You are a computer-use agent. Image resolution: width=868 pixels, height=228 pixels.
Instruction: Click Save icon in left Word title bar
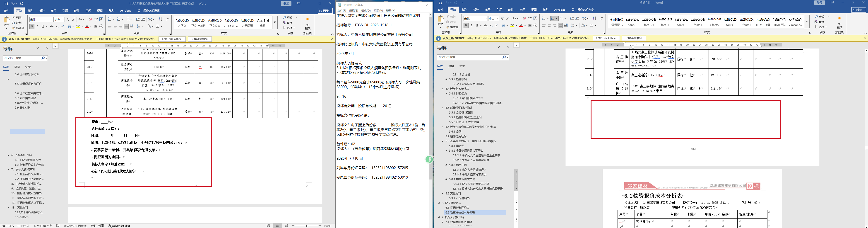click(x=6, y=3)
